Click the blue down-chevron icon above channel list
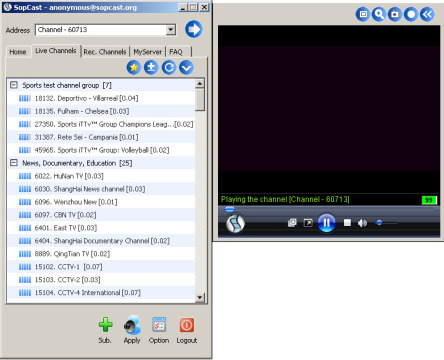444x360 pixels. click(186, 68)
